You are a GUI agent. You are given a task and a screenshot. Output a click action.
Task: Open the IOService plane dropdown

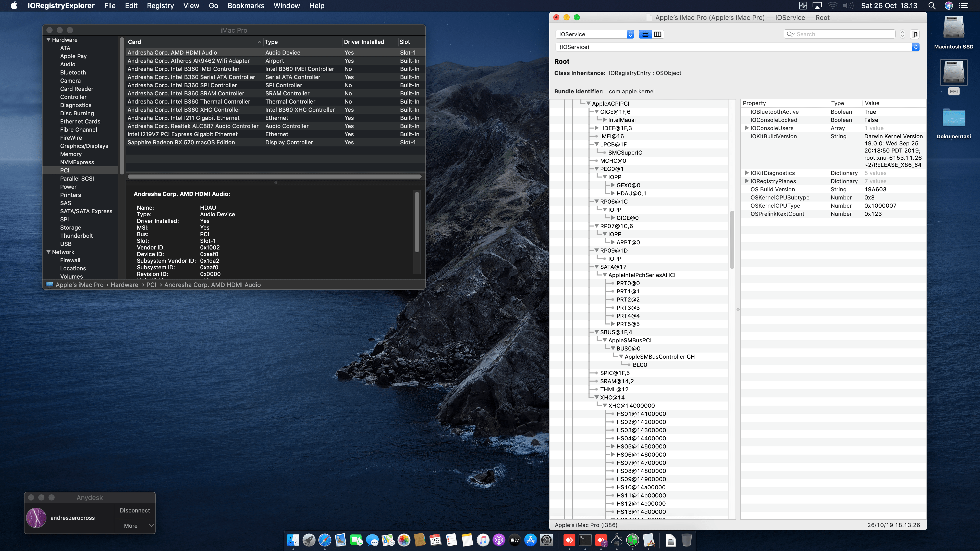594,34
